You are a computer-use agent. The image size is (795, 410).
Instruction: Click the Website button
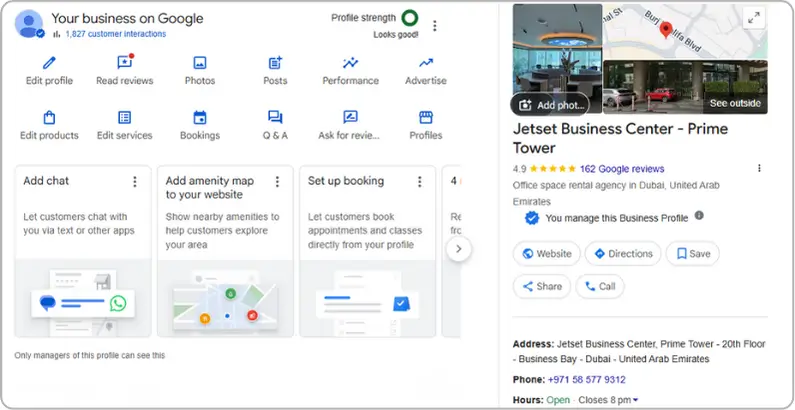547,253
